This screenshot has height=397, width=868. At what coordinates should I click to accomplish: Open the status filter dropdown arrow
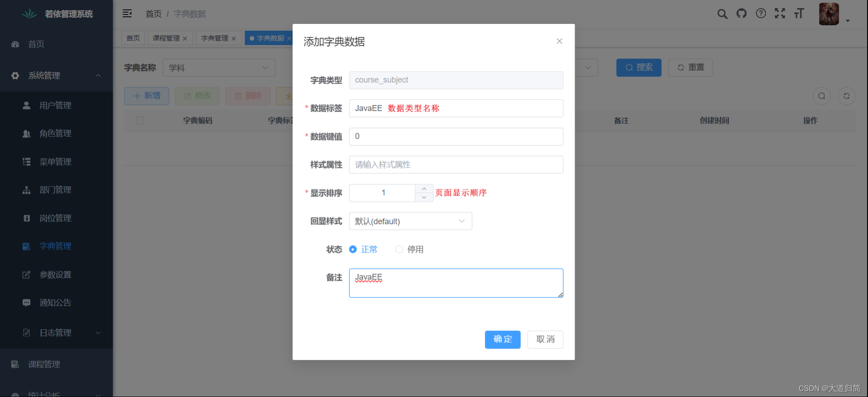pos(588,68)
